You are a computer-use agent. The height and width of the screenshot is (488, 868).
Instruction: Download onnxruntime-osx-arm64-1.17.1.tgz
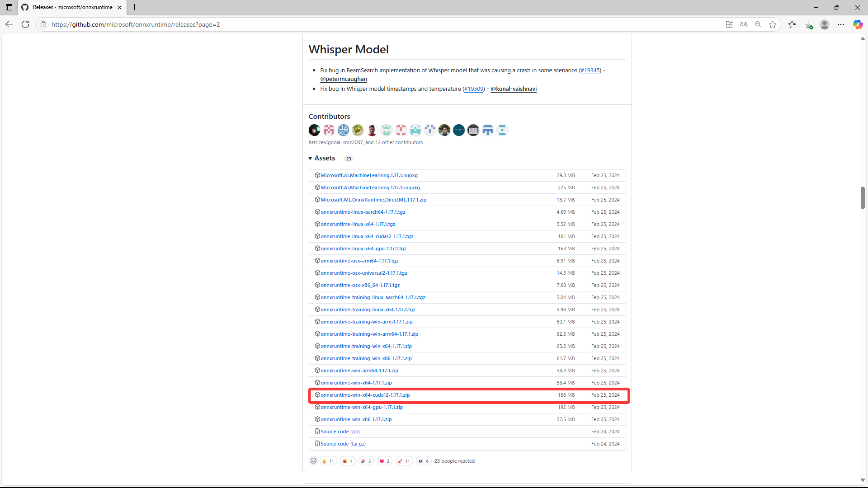point(359,261)
